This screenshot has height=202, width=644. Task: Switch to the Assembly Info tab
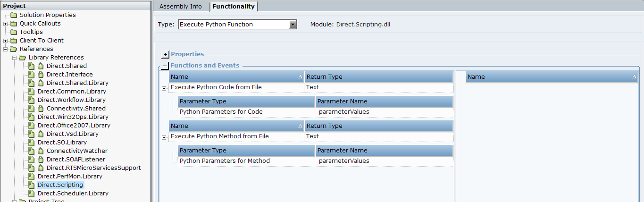point(180,7)
